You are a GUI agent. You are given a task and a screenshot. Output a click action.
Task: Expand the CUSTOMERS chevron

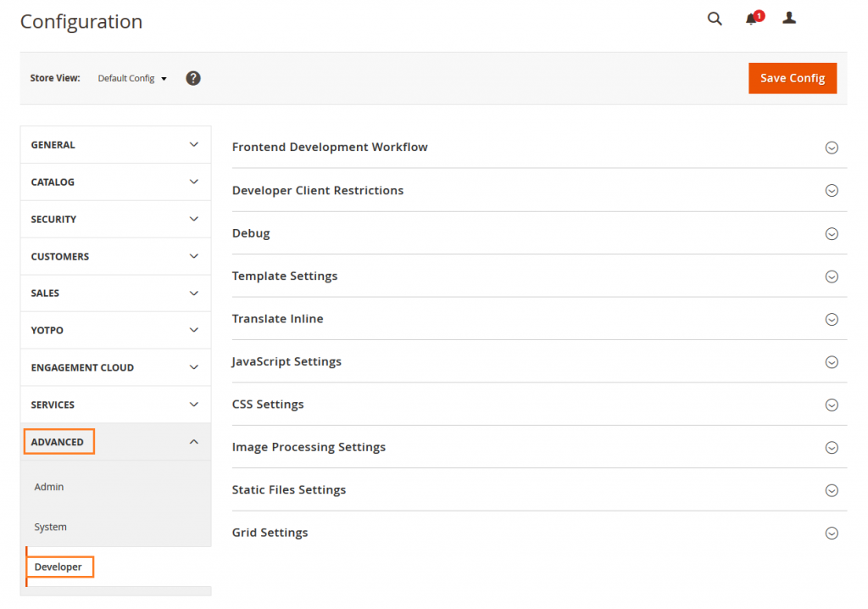point(194,256)
